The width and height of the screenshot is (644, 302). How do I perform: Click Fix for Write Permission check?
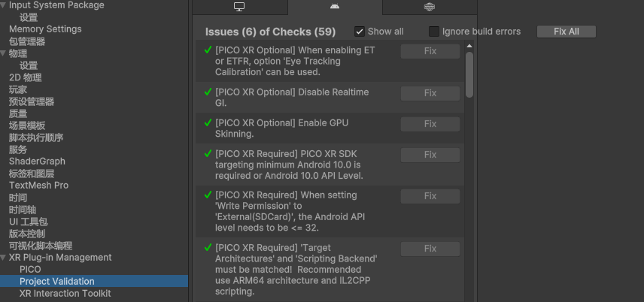coord(430,196)
